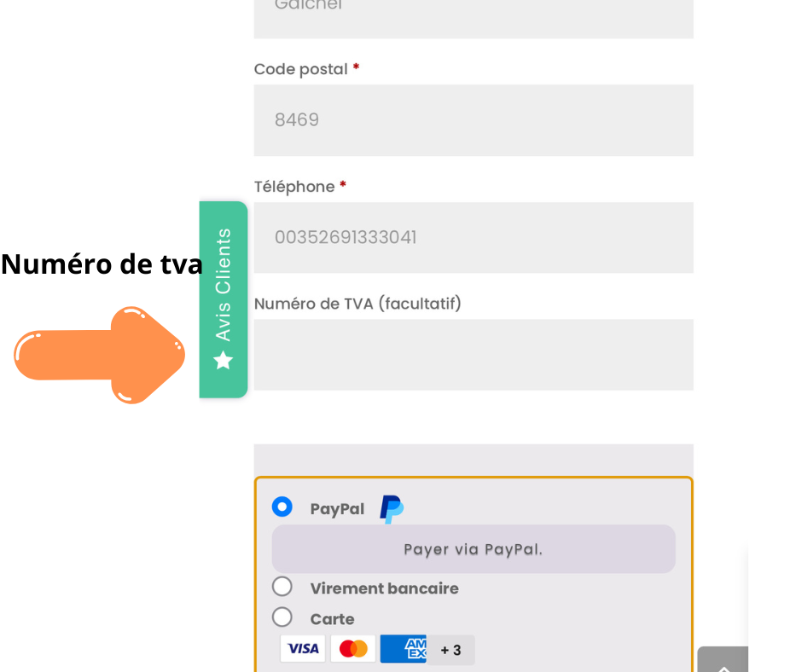The width and height of the screenshot is (802, 672).
Task: Click the Visa card icon
Action: point(303,649)
